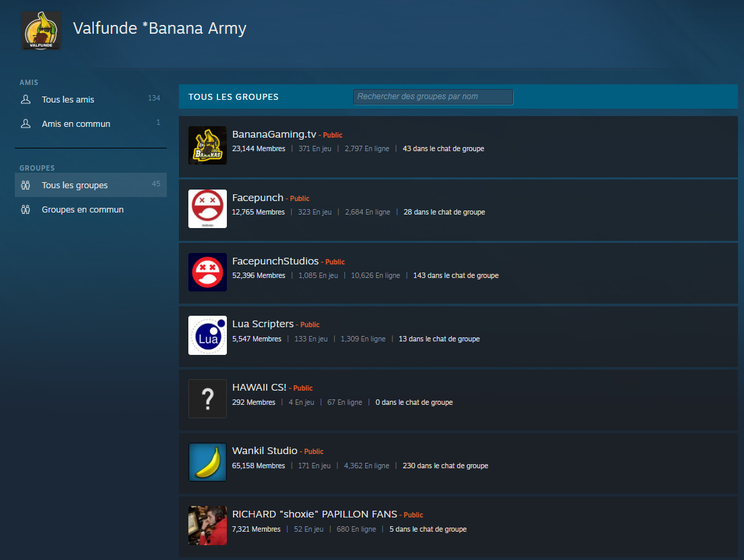Click the Amis en commun person icon
Screen dimensions: 744x560
(26, 123)
